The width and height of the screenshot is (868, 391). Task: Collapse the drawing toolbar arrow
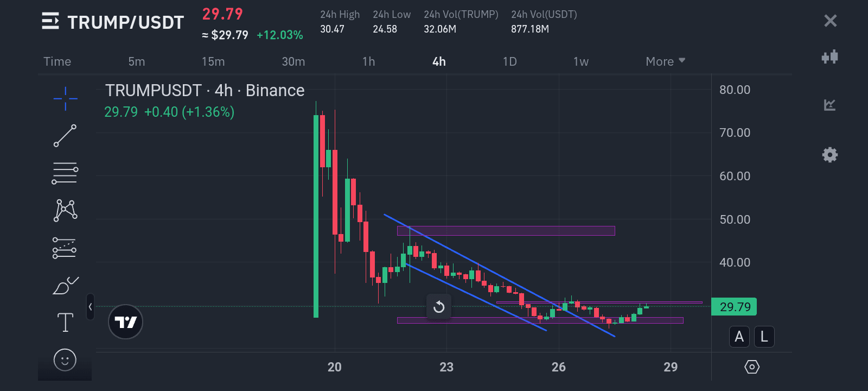(x=90, y=307)
